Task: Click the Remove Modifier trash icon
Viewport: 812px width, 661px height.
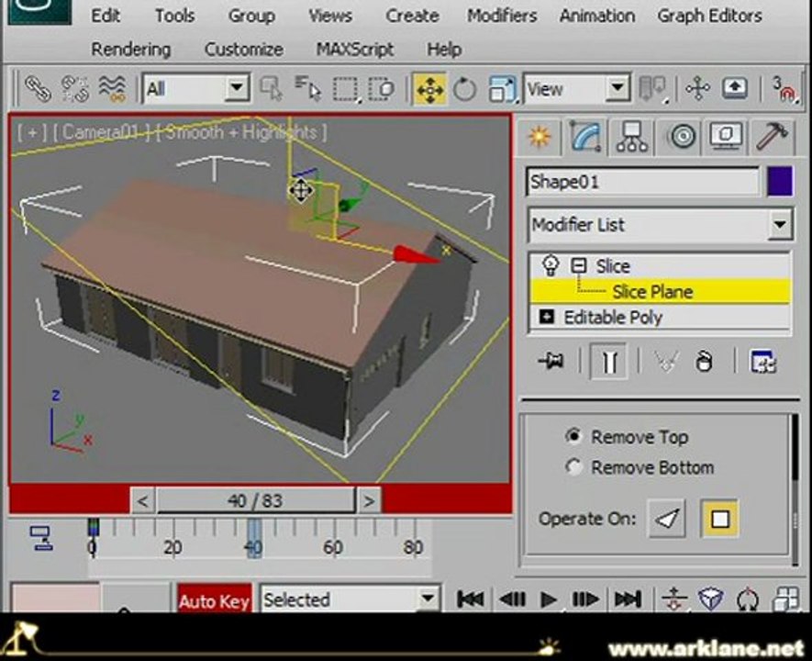Action: coord(703,361)
